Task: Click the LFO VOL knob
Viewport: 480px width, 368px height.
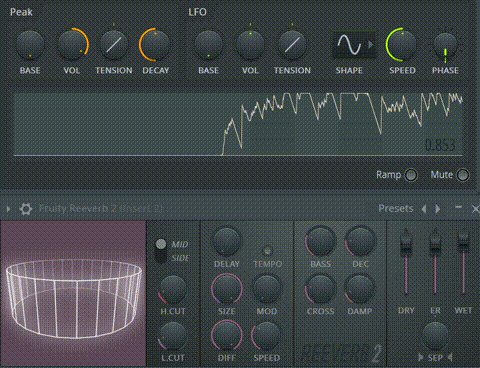Action: coord(250,45)
